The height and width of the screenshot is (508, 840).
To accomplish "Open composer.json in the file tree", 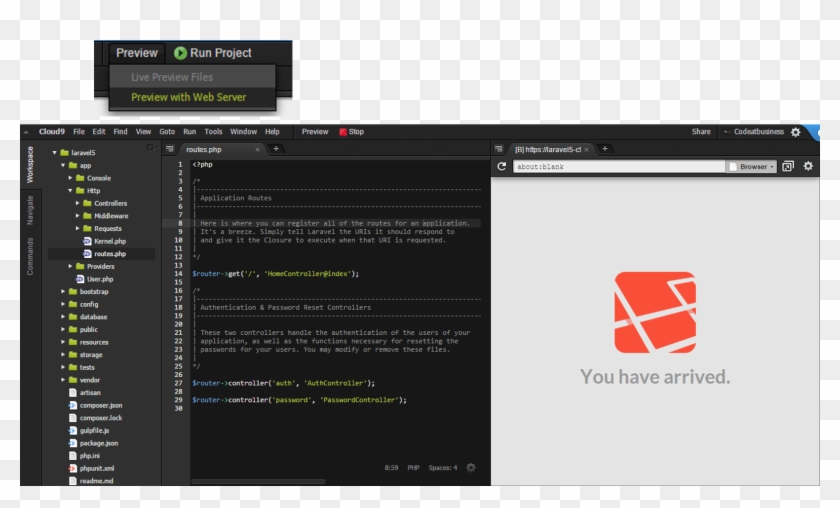I will click(101, 405).
